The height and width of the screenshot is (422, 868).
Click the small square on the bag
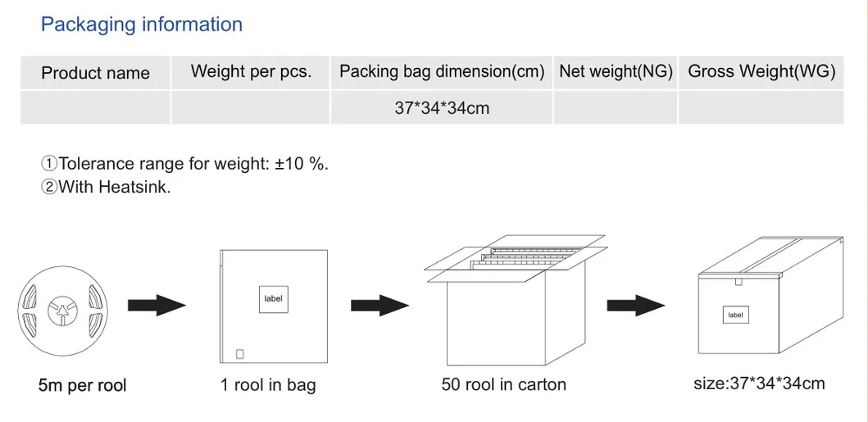click(239, 354)
